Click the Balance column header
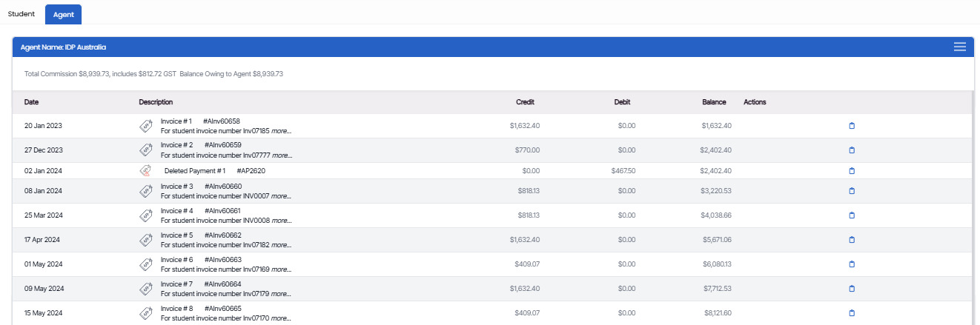This screenshot has width=980, height=325. tap(714, 102)
